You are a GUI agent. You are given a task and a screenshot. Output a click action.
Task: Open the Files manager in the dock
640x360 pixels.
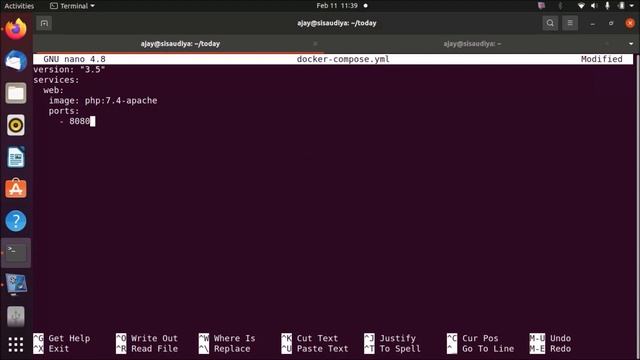(16, 93)
